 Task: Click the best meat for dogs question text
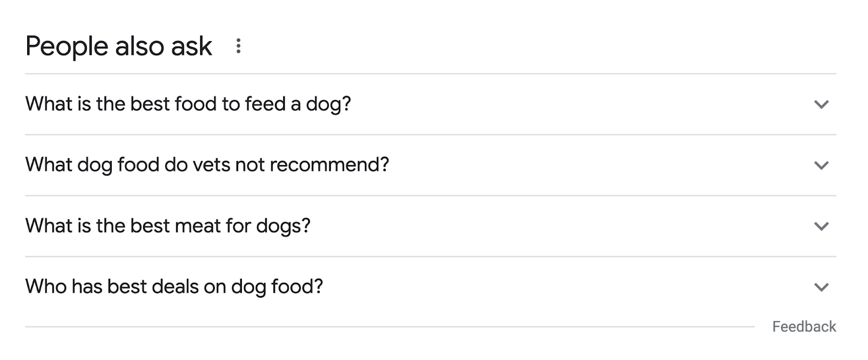(168, 226)
